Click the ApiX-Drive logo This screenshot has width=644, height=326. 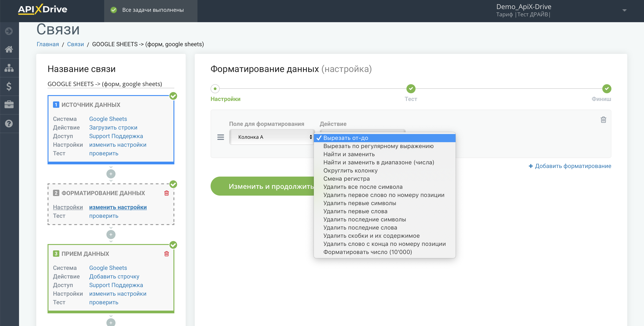43,10
